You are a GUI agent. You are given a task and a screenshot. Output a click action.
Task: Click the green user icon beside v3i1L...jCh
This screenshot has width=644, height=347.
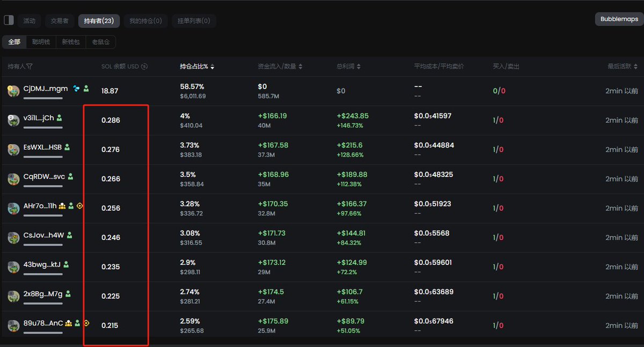(60, 118)
